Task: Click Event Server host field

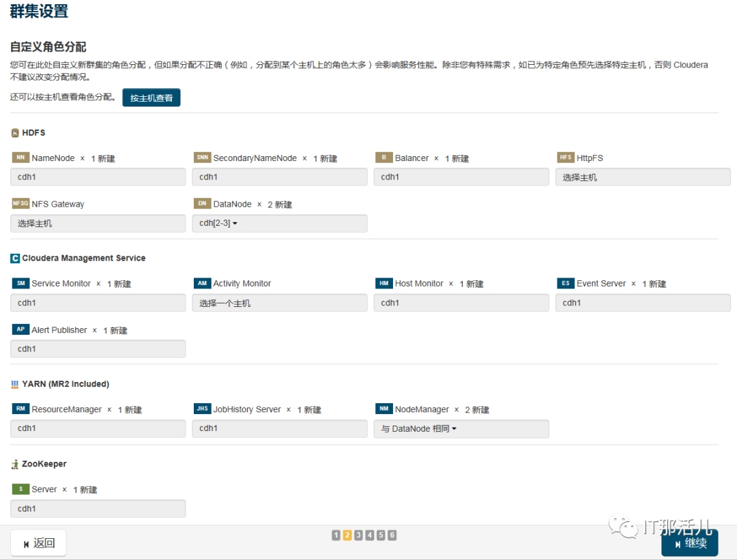Action: point(643,303)
